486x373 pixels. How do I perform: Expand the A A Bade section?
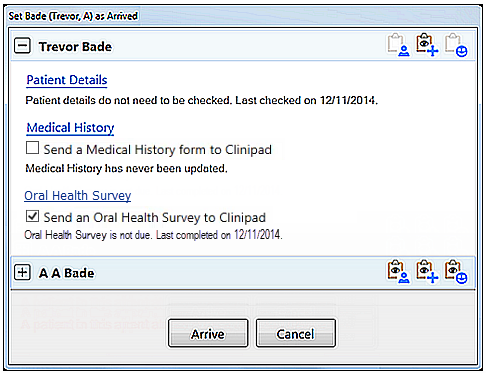[x=22, y=273]
